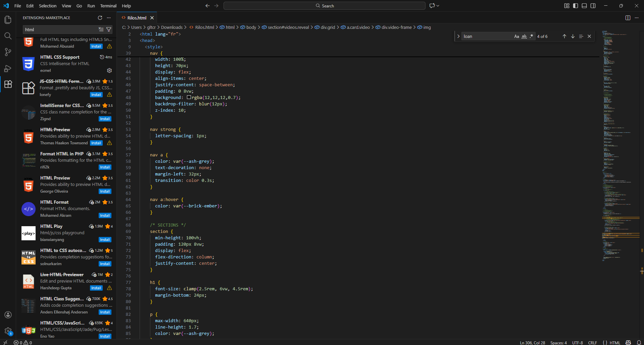
Task: Open the Run and Debug view
Action: tap(8, 68)
